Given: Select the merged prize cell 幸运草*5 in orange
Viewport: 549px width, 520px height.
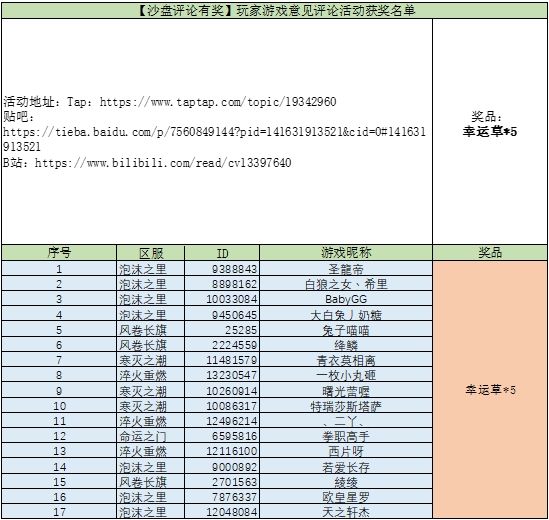Looking at the screenshot, I should (490, 389).
